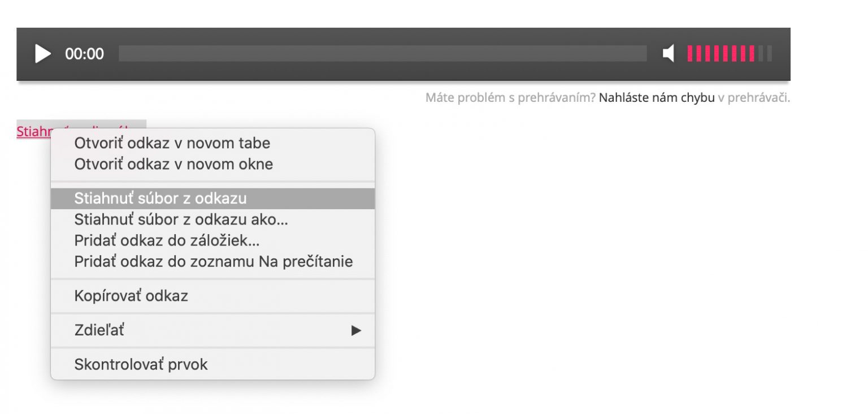Image resolution: width=868 pixels, height=414 pixels.
Task: Choose Pridať odkaz do záložiek…
Action: (167, 240)
